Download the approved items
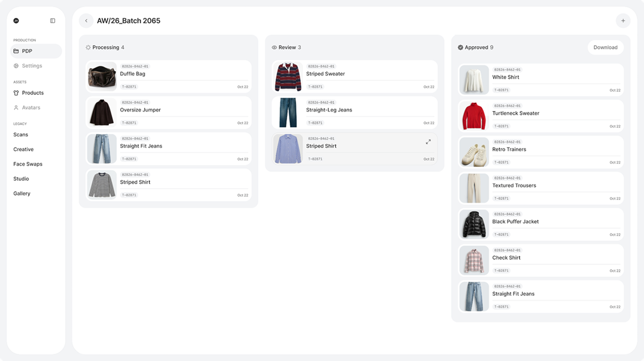Viewport: 644px width, 361px height. (x=605, y=47)
